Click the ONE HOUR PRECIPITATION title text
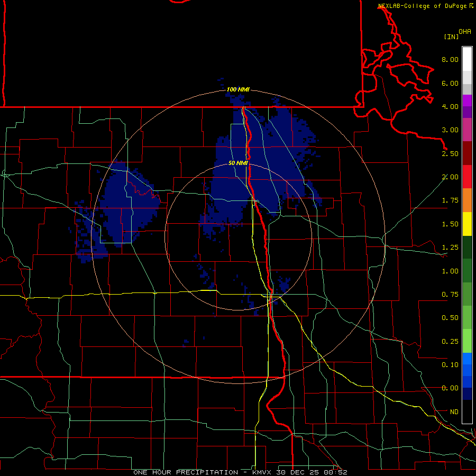Viewport: 476px width, 476px height. [x=186, y=472]
